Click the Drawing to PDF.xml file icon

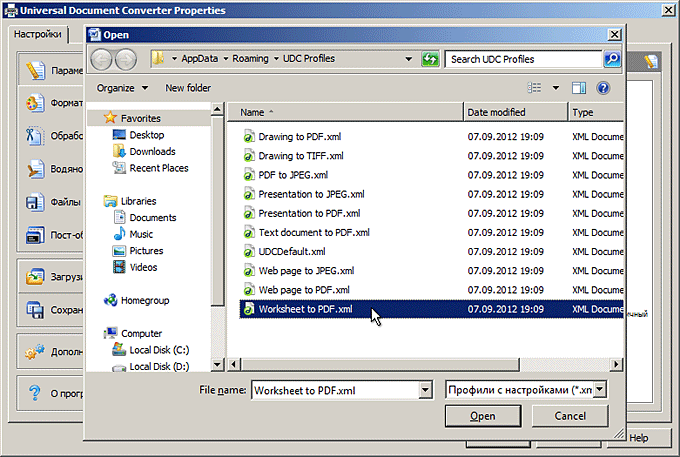click(x=248, y=137)
